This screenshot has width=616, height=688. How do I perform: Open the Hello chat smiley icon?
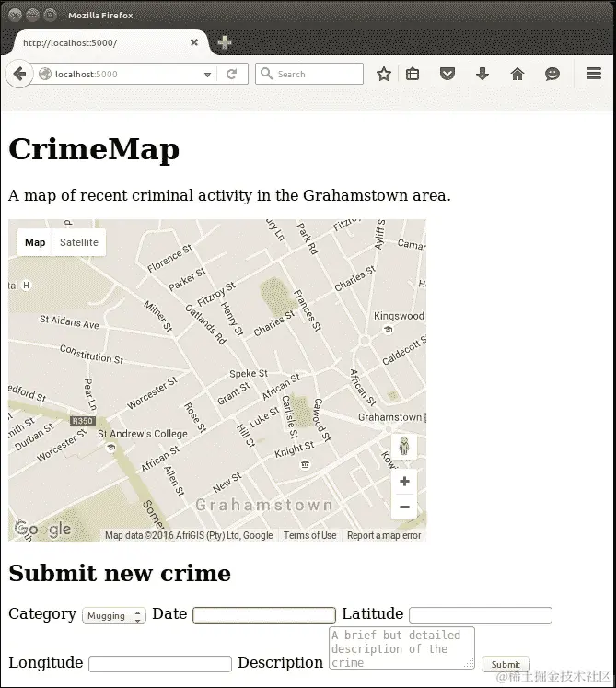pos(552,74)
